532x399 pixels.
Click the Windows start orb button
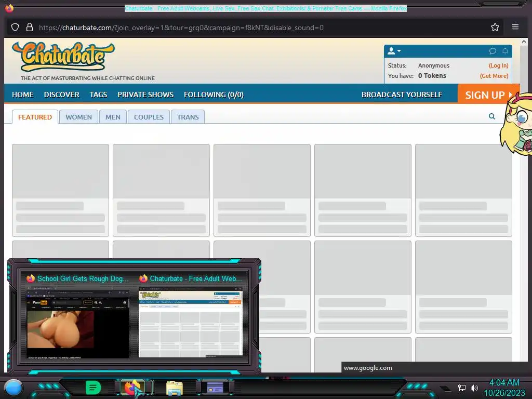(x=13, y=388)
